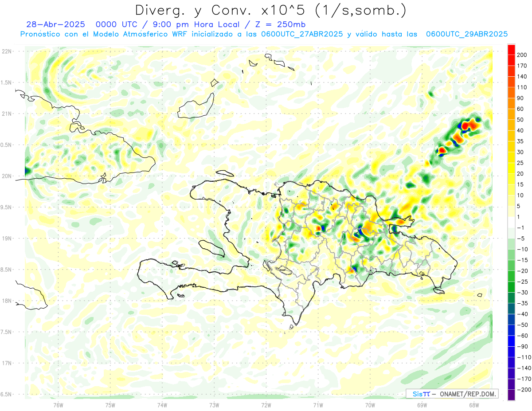Click the color bar value '110'
Viewport: 532px width, 411px height.
coord(522,87)
